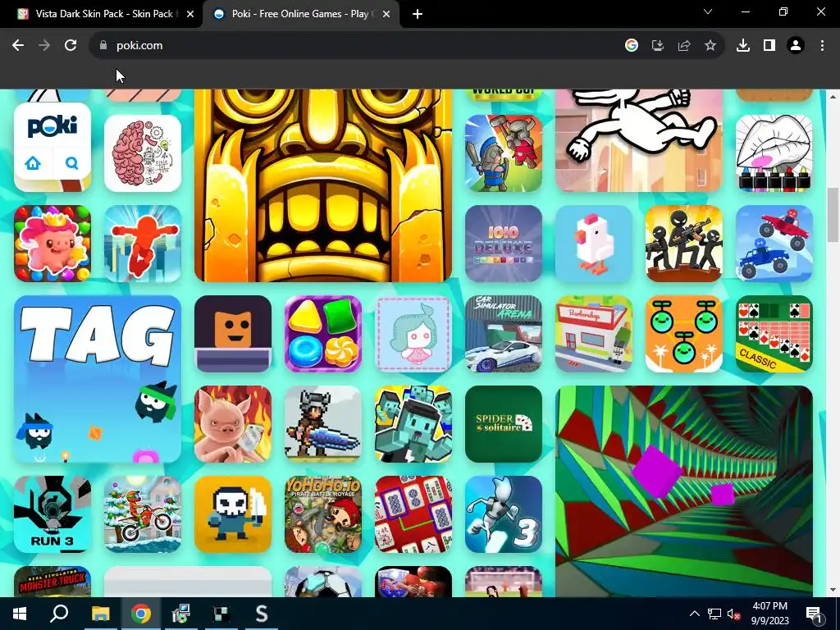Play Spider Solitaire game tile
Screen dimensions: 840x630
point(504,424)
